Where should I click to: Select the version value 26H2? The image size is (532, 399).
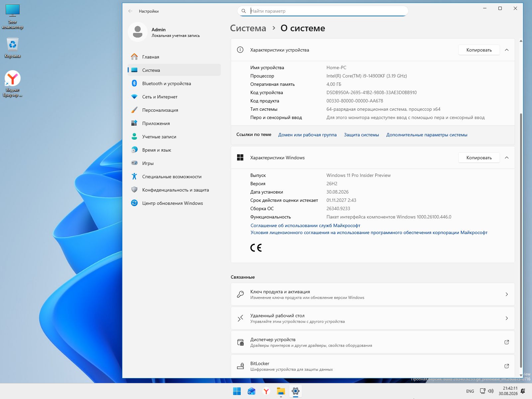[x=332, y=184]
